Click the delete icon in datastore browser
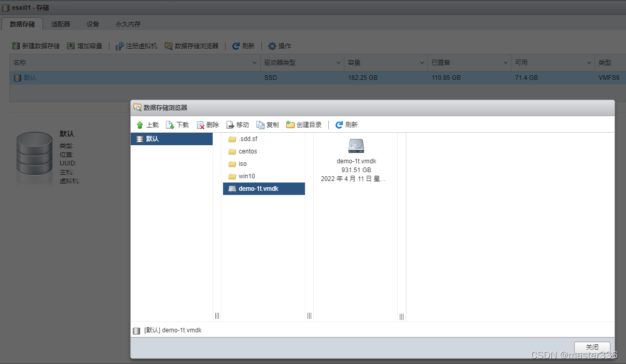Image resolution: width=626 pixels, height=364 pixels. [x=201, y=125]
